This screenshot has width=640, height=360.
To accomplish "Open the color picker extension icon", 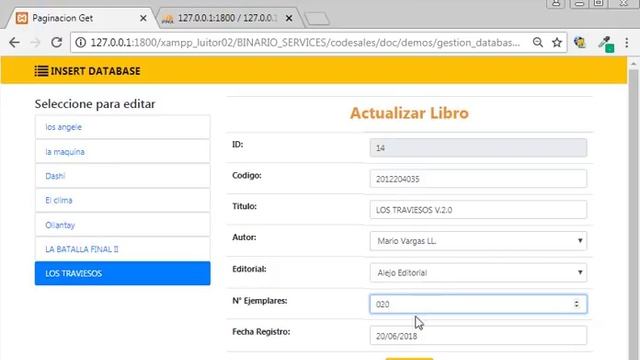I will [606, 44].
